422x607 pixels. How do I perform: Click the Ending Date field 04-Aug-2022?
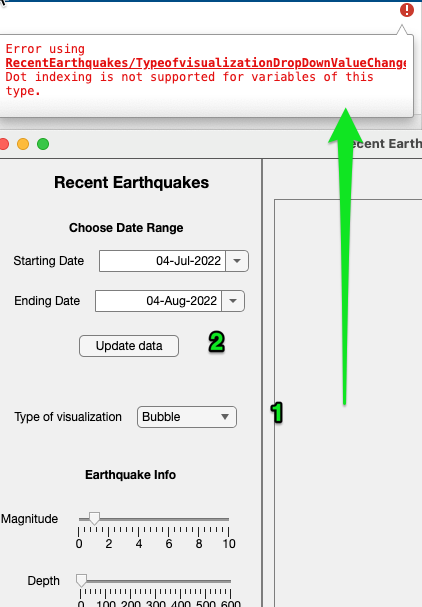click(158, 301)
